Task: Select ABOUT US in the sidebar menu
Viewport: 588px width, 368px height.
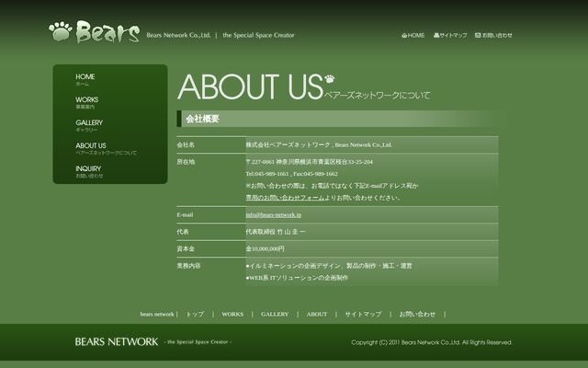Action: pos(107,148)
